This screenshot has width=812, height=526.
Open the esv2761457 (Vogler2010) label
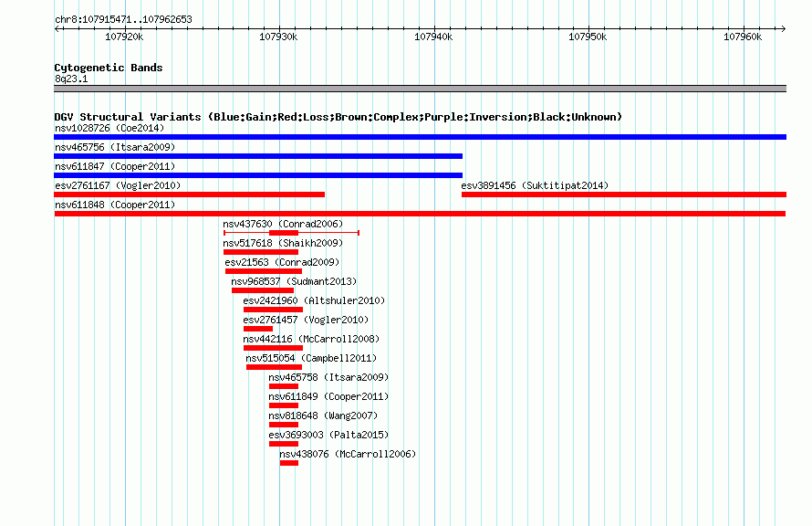[x=306, y=320]
